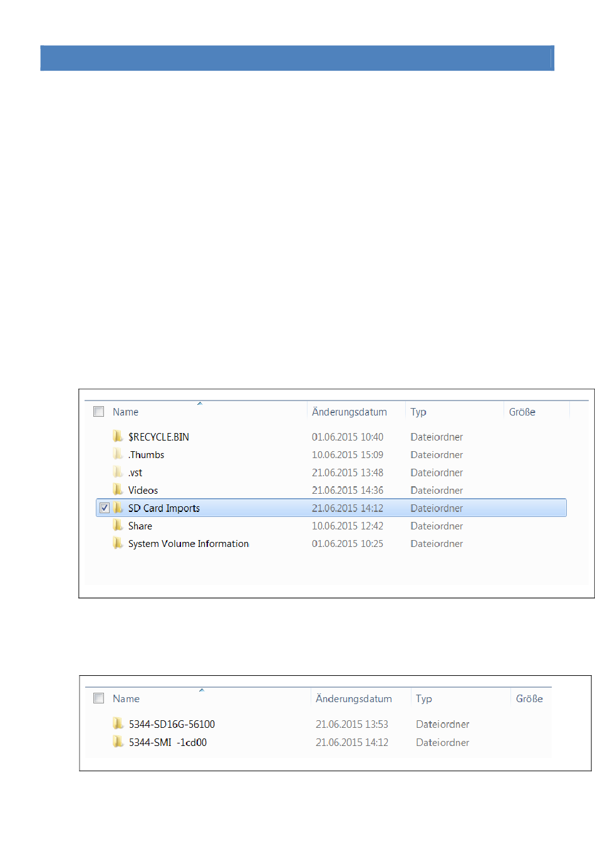The image size is (595, 868).
Task: Sort upper list by Änderungsdatum column
Action: coord(349,412)
